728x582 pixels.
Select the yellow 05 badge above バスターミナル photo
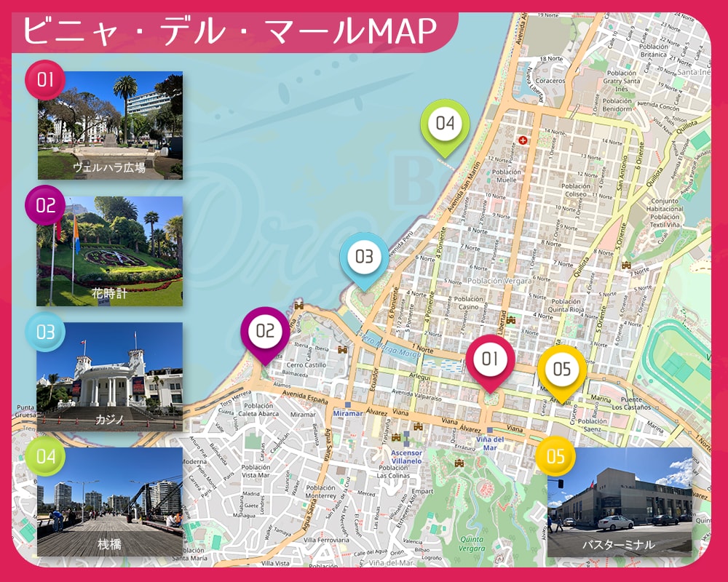[555, 456]
